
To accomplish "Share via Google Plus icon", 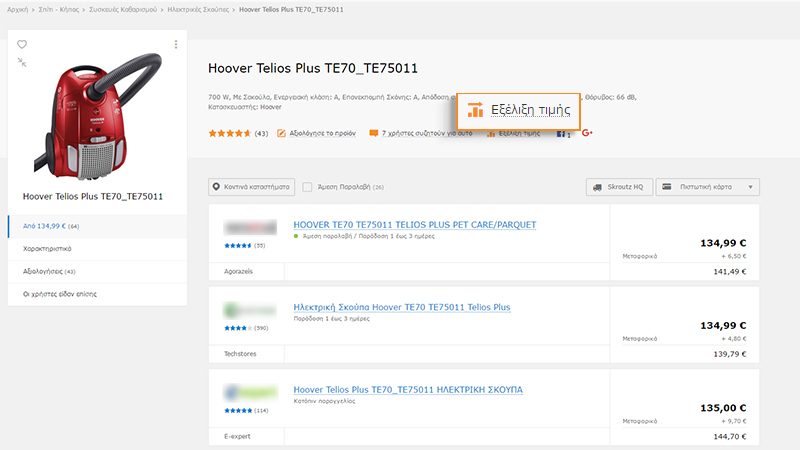I will pyautogui.click(x=587, y=133).
